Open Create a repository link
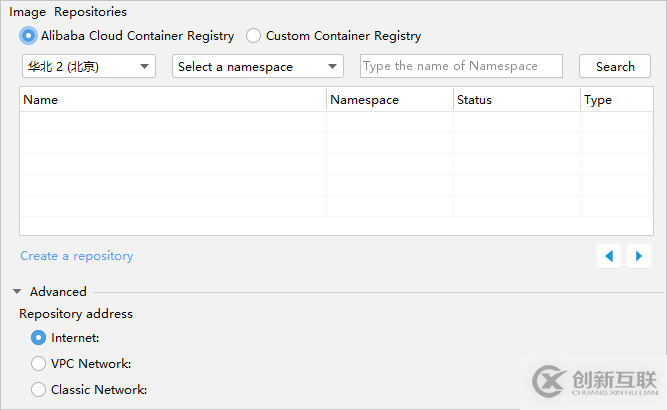Image resolution: width=667 pixels, height=410 pixels. pos(76,256)
